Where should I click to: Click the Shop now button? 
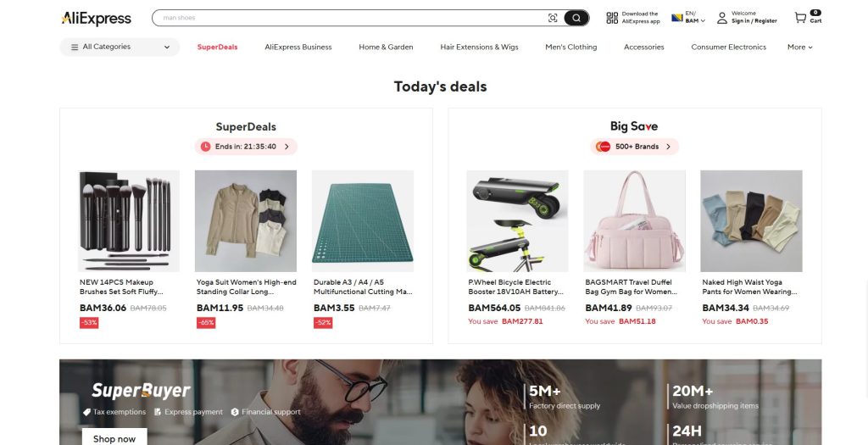[114, 438]
